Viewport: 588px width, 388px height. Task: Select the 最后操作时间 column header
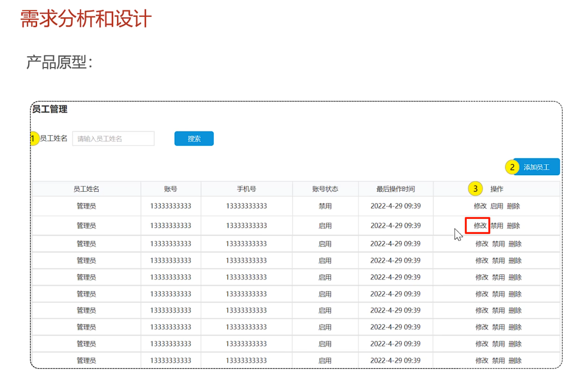(x=395, y=189)
